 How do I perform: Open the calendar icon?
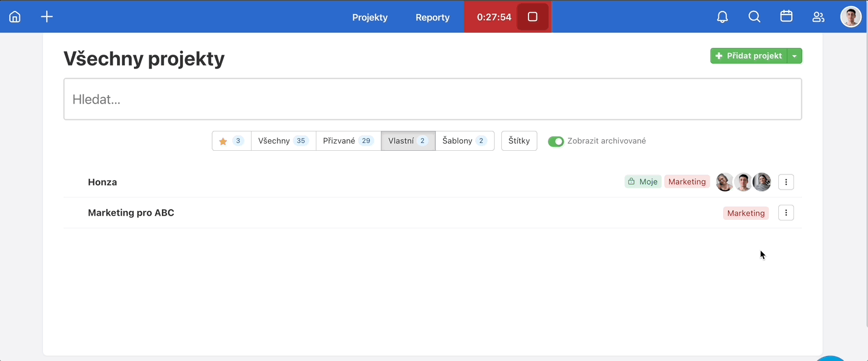click(x=786, y=17)
